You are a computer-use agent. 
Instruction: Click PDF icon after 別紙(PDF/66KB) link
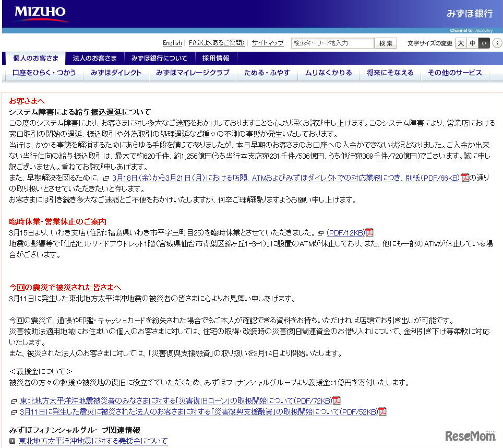tap(465, 178)
